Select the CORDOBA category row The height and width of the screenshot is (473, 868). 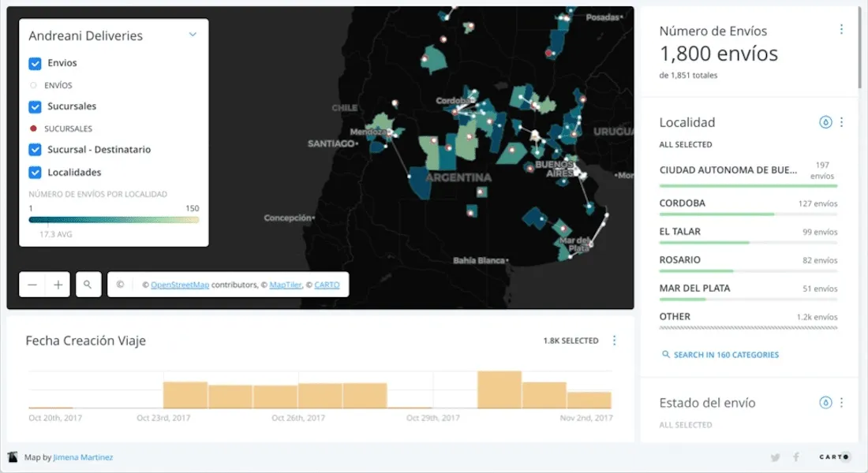tap(748, 203)
